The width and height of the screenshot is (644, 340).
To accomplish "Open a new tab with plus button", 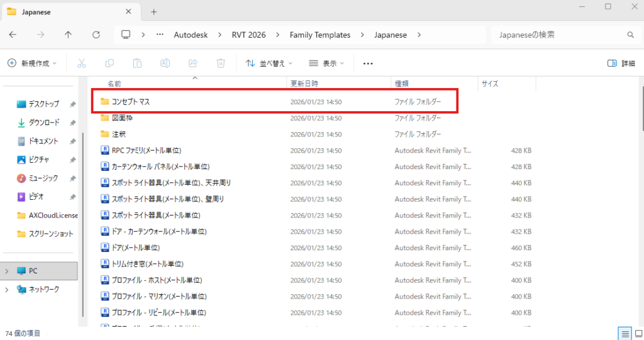I will [154, 12].
